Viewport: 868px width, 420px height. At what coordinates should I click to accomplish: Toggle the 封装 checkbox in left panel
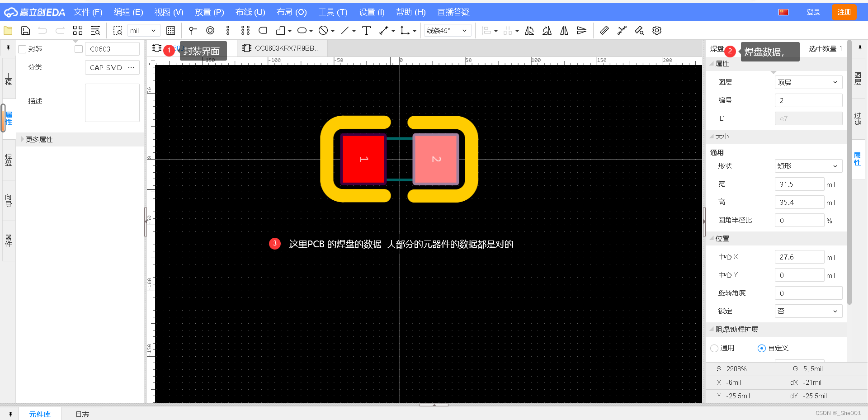(x=22, y=49)
